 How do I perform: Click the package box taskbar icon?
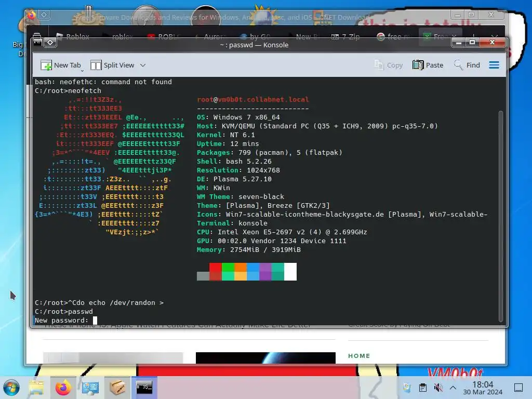coord(117,388)
